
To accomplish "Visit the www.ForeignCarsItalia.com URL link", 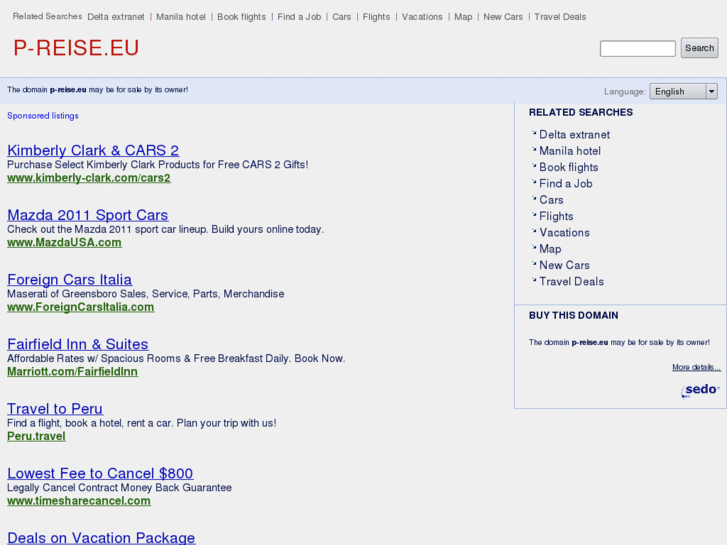I will pos(80,307).
